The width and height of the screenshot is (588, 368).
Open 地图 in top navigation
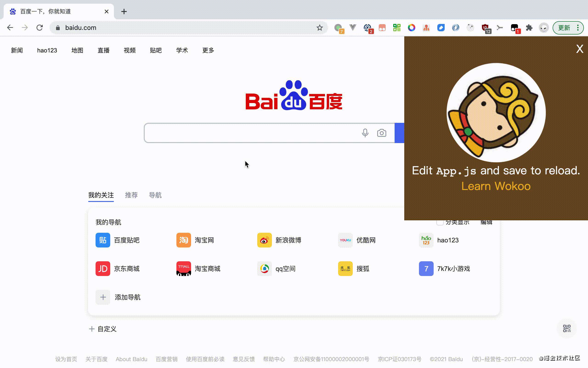(77, 50)
